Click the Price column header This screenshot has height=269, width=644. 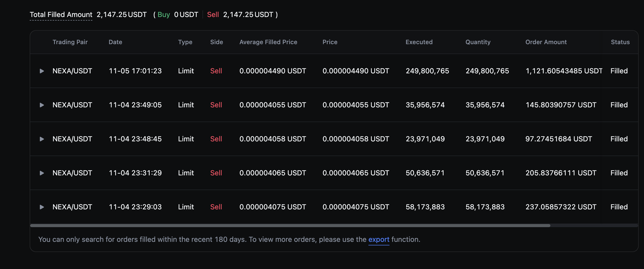(330, 42)
